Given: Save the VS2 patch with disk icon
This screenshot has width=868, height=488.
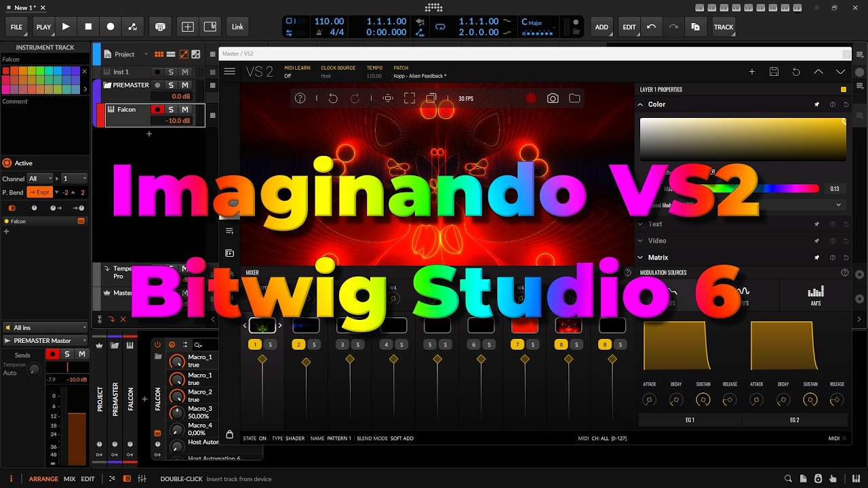Looking at the screenshot, I should tap(774, 71).
